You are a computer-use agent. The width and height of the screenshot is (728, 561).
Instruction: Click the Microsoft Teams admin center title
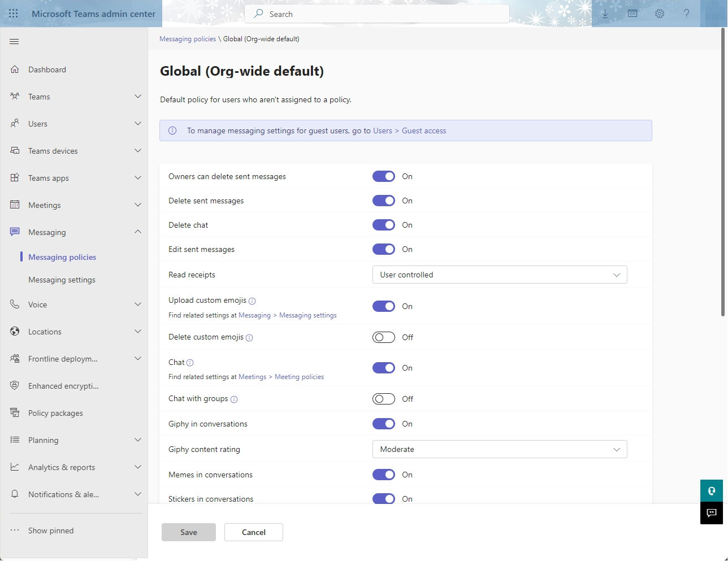tap(93, 14)
